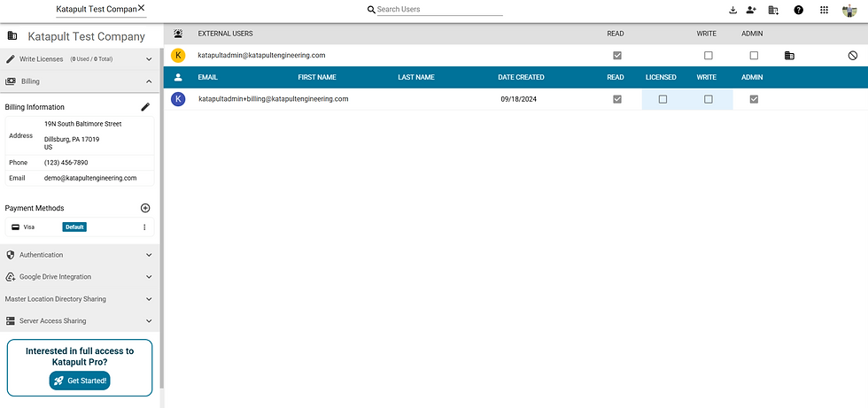Expand the Server Access Sharing chevron

pos(149,320)
